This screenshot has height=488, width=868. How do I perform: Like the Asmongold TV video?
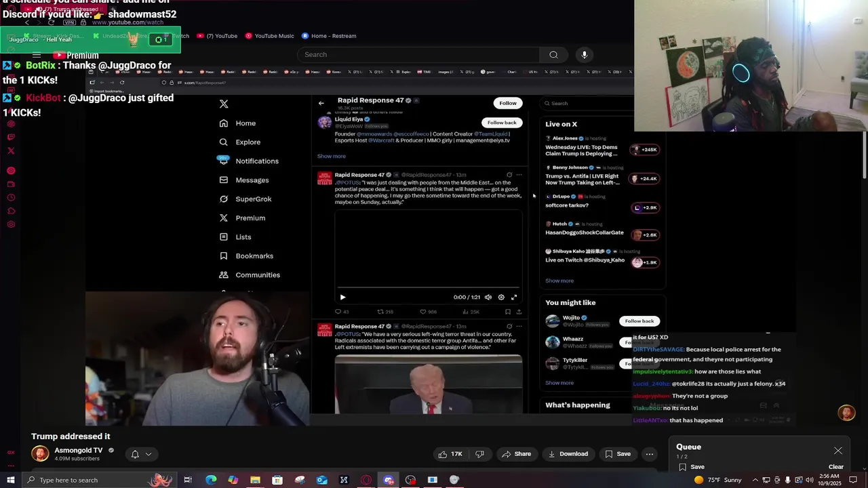[x=450, y=454]
